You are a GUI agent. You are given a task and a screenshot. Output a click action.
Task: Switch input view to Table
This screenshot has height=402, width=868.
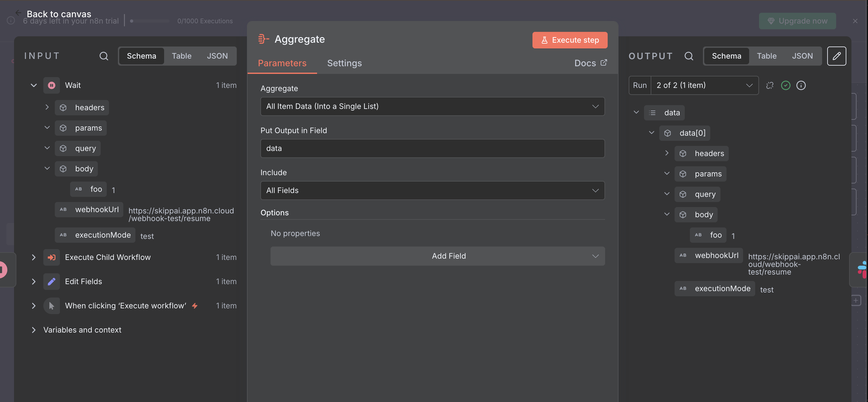point(181,56)
